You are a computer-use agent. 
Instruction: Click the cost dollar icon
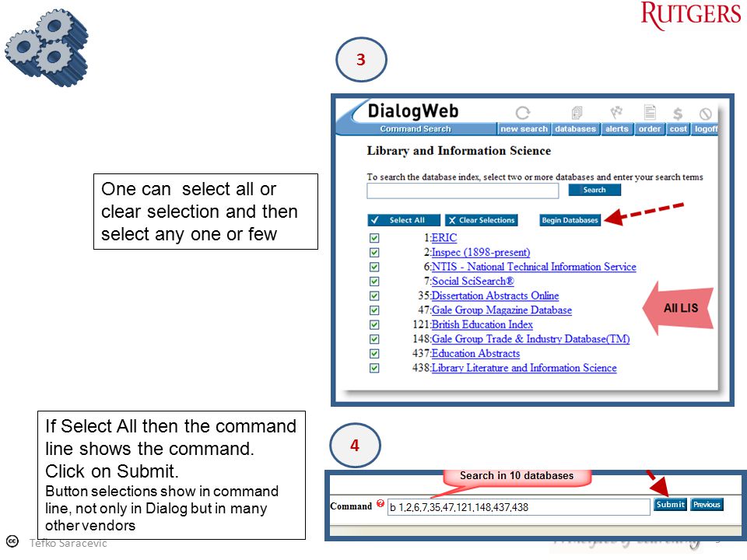click(678, 114)
